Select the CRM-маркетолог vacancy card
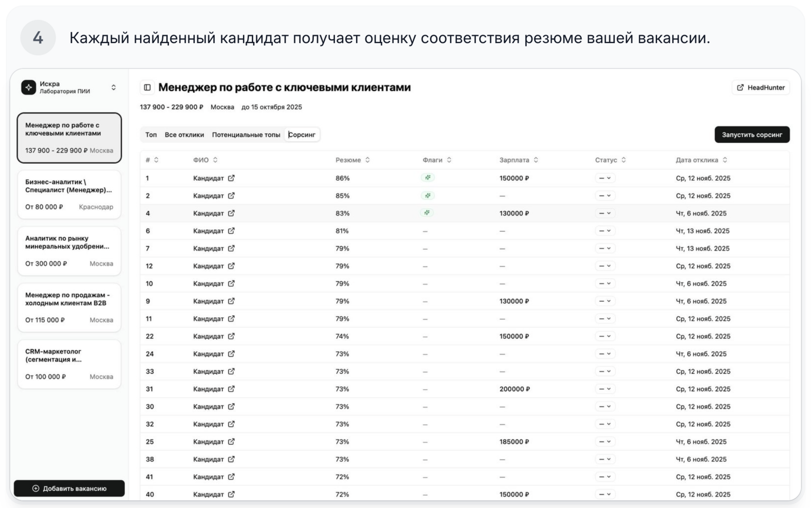The width and height of the screenshot is (812, 508). tap(69, 364)
